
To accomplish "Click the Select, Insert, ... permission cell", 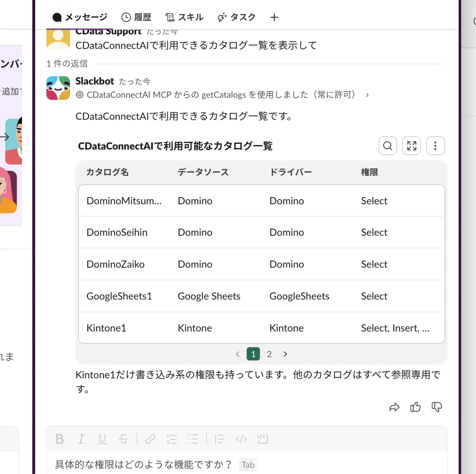I will point(395,328).
